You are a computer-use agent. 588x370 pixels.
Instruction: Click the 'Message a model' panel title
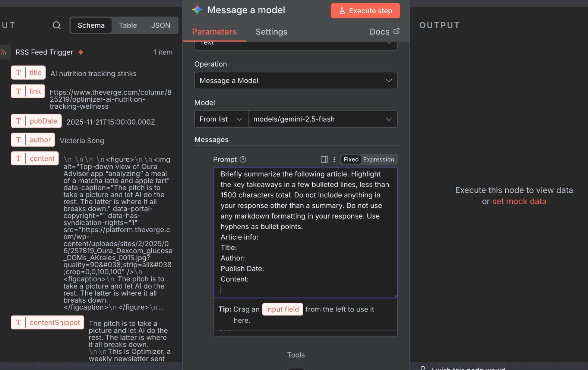click(x=246, y=10)
